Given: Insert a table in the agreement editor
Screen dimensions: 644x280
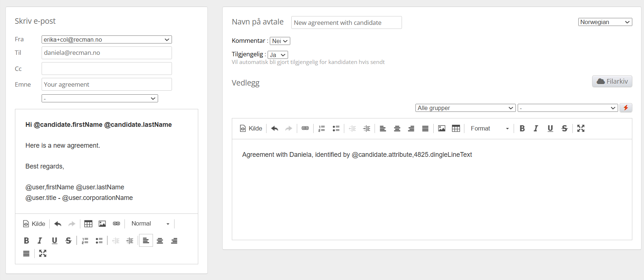Looking at the screenshot, I should point(456,128).
